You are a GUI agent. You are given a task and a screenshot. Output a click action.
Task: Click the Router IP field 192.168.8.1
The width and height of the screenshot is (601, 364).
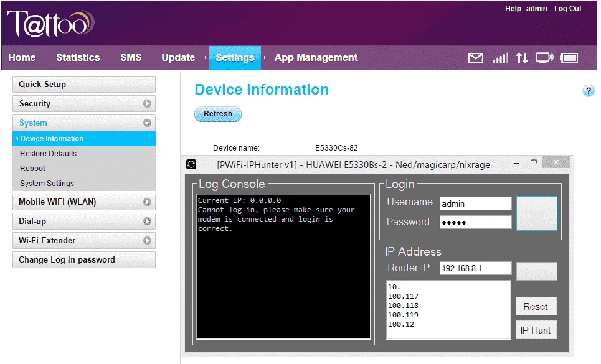tap(476, 268)
